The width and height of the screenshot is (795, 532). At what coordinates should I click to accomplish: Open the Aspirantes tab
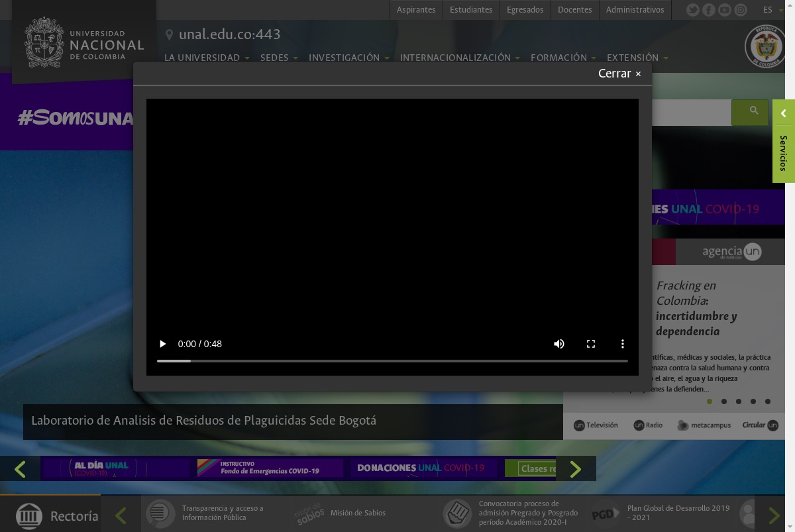[x=416, y=10]
